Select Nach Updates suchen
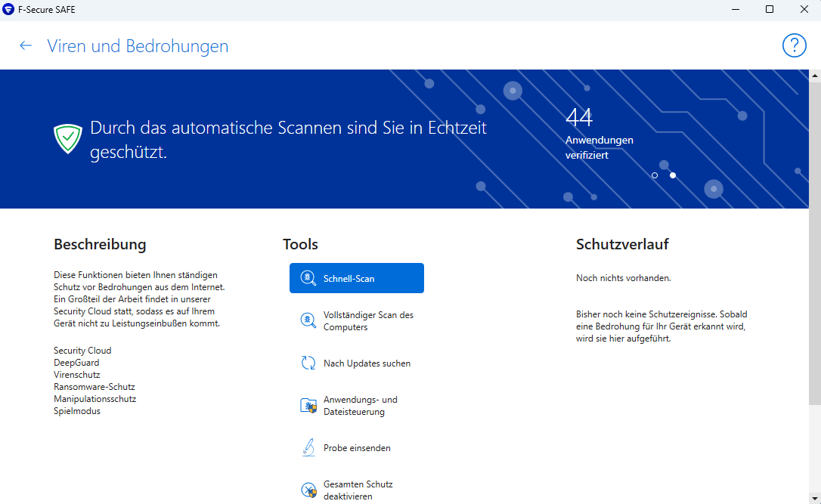 [357, 363]
